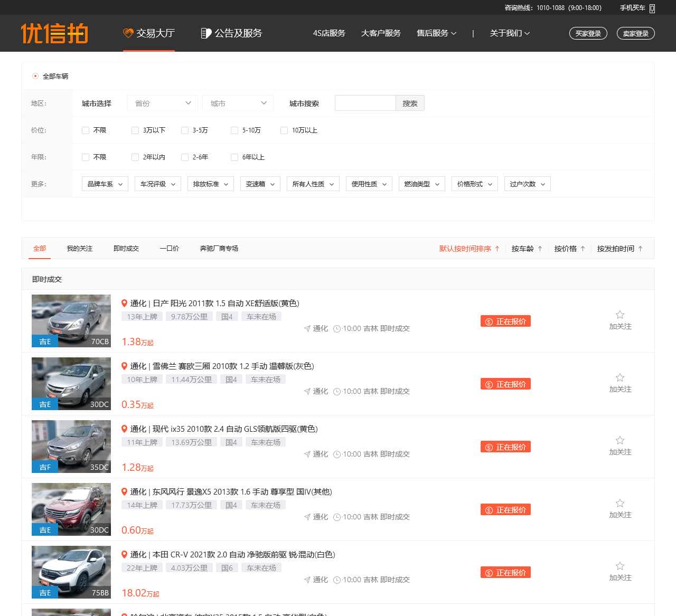Click the paper-plane icon in the 雪佛兰 row

click(307, 391)
